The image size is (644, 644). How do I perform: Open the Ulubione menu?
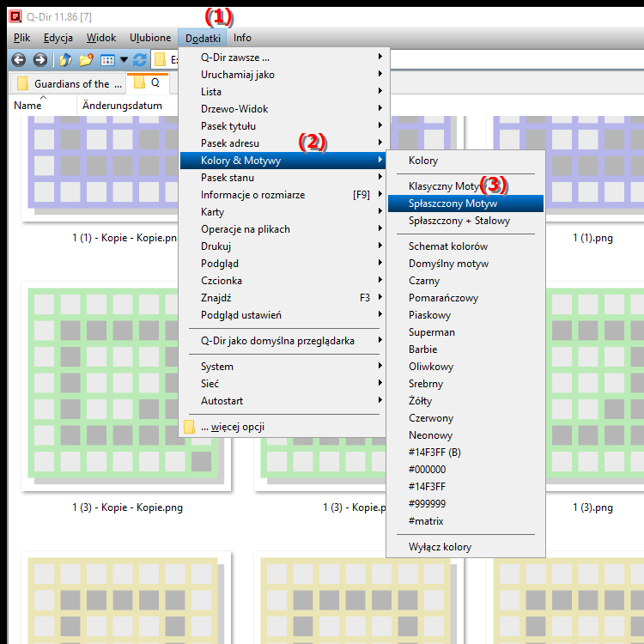[150, 38]
